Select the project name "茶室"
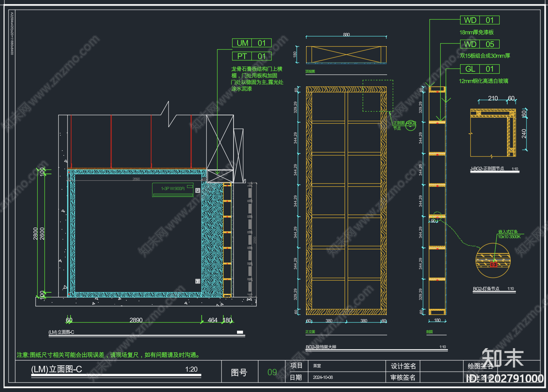The height and width of the screenshot is (392, 548). 317,366
